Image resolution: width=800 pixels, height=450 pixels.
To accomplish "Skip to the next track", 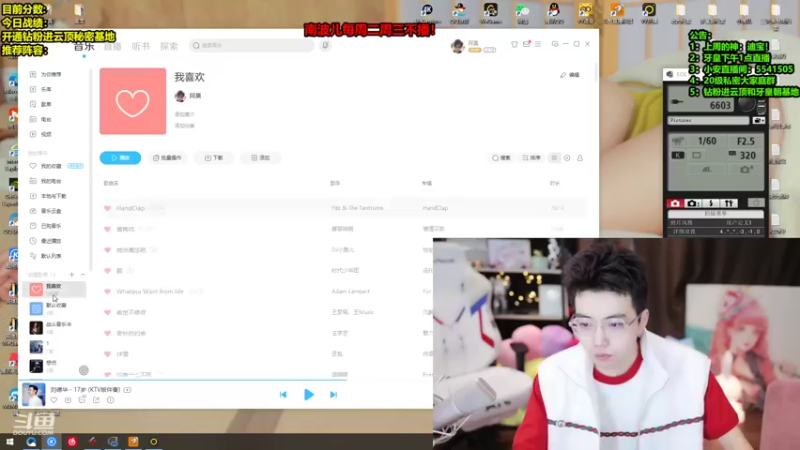I will [x=334, y=394].
